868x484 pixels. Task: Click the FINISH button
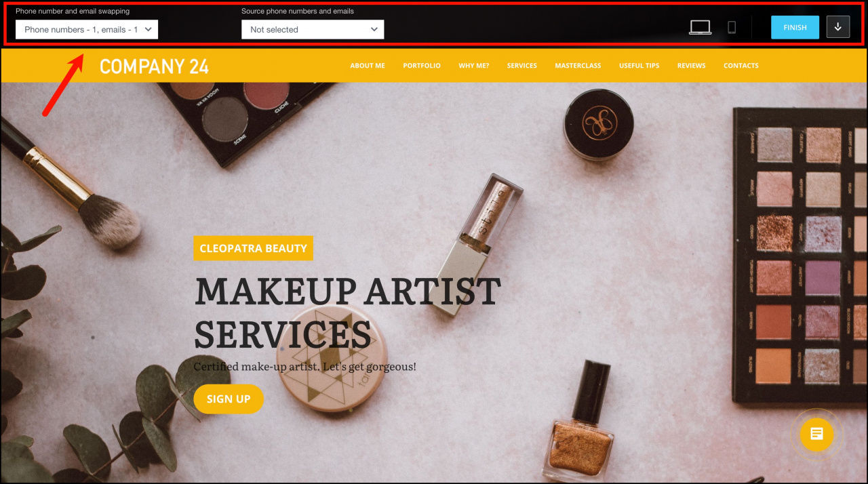(795, 27)
